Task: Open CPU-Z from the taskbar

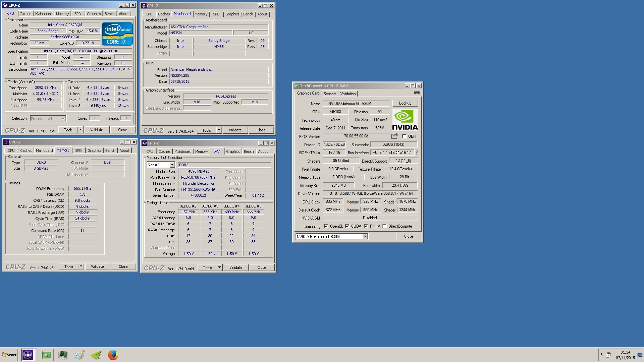Action: tap(28, 355)
